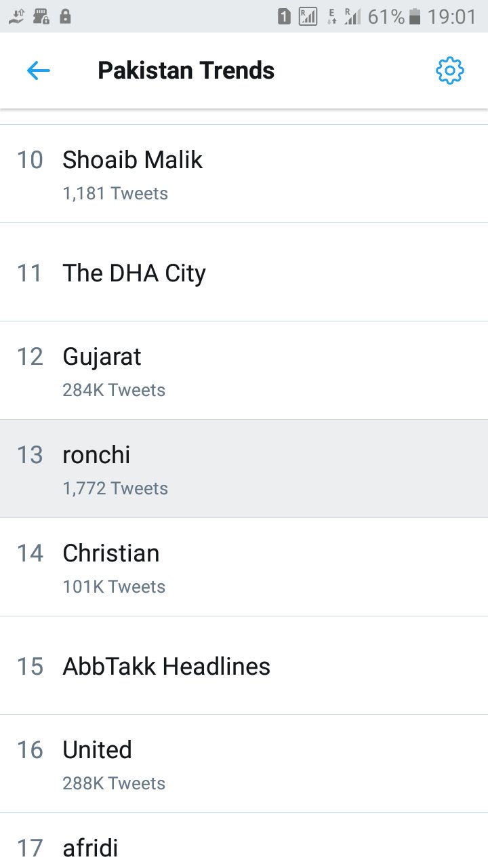Tap the battery icon in status bar

click(x=415, y=16)
